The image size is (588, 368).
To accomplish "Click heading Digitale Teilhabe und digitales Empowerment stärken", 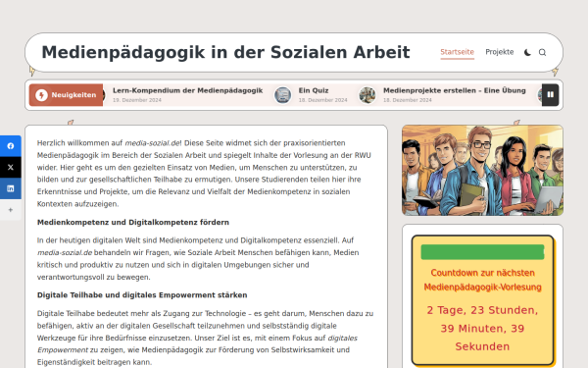I will (x=142, y=295).
